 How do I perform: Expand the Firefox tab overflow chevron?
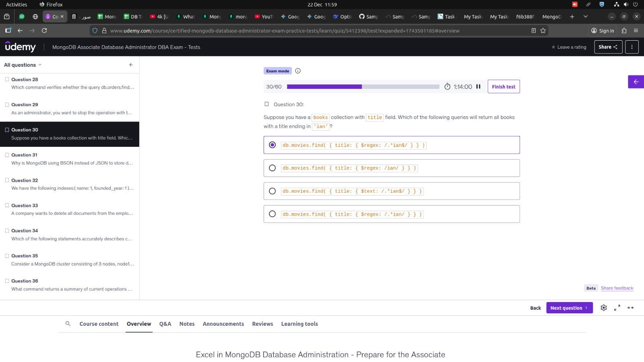click(x=585, y=16)
